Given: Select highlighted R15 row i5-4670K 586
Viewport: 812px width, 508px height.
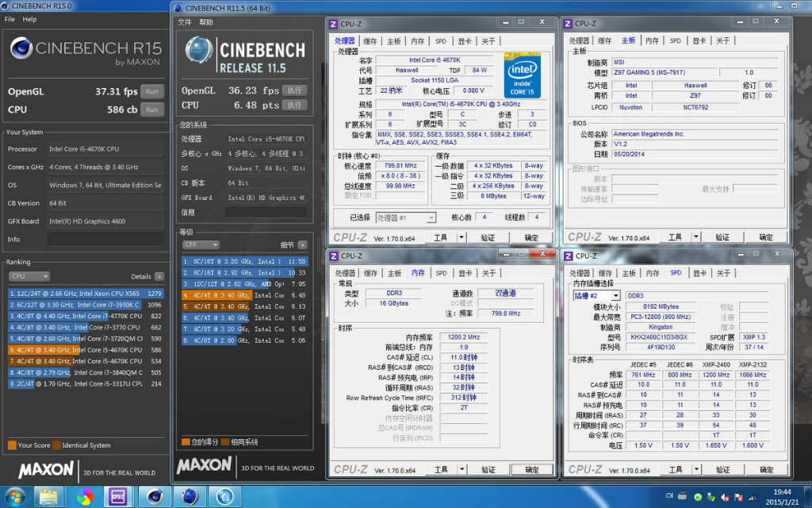Looking at the screenshot, I should pos(86,350).
